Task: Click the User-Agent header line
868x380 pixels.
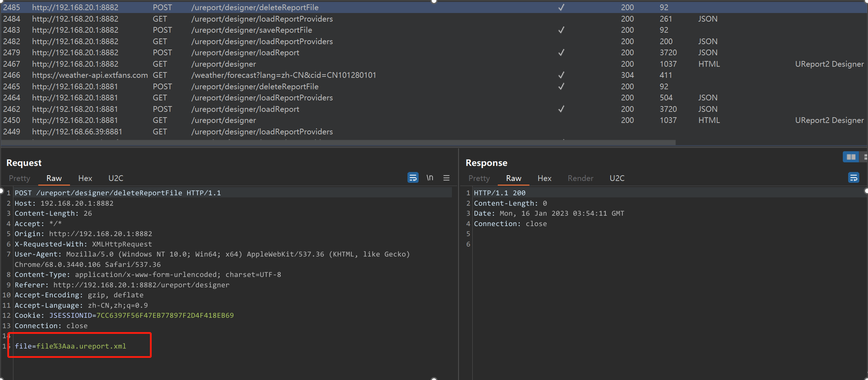Action: tap(212, 259)
